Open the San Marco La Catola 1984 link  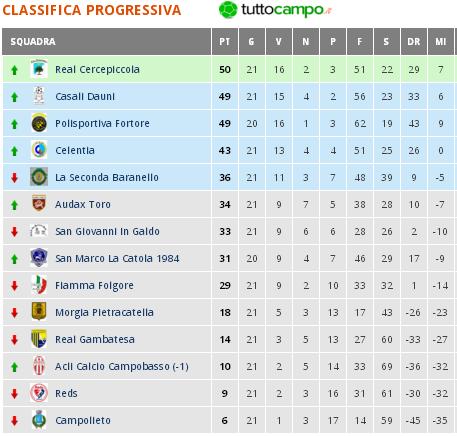pyautogui.click(x=117, y=258)
